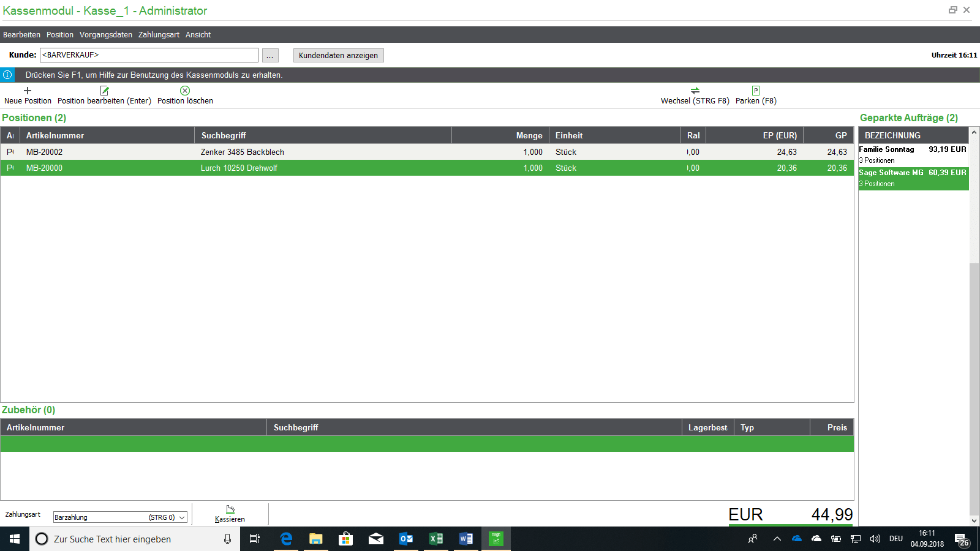Screen dimensions: 980x551
Task: Click Position bearbeiten edit icon
Action: [104, 91]
